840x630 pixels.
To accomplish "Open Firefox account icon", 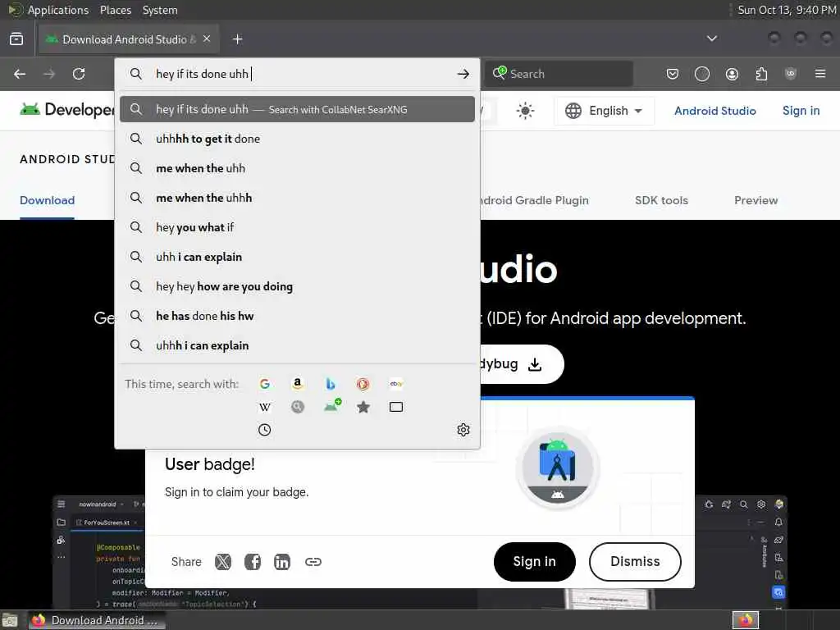I will coord(732,74).
